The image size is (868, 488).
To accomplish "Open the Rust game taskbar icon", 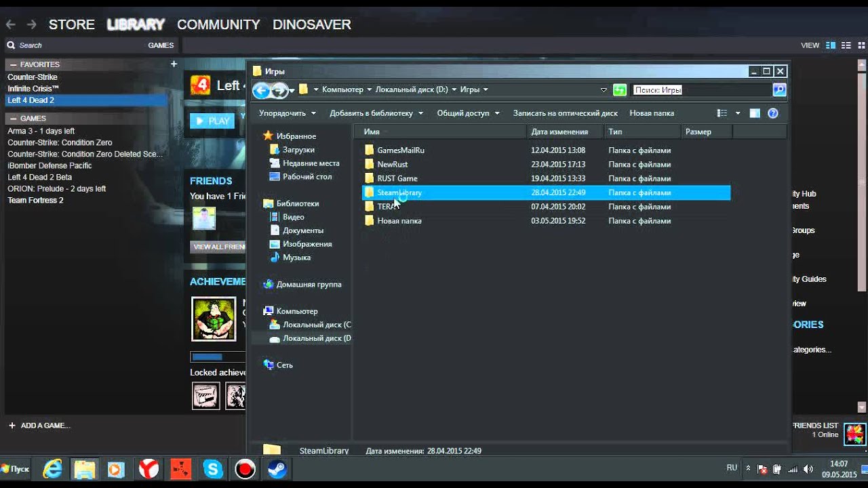I will (x=180, y=469).
